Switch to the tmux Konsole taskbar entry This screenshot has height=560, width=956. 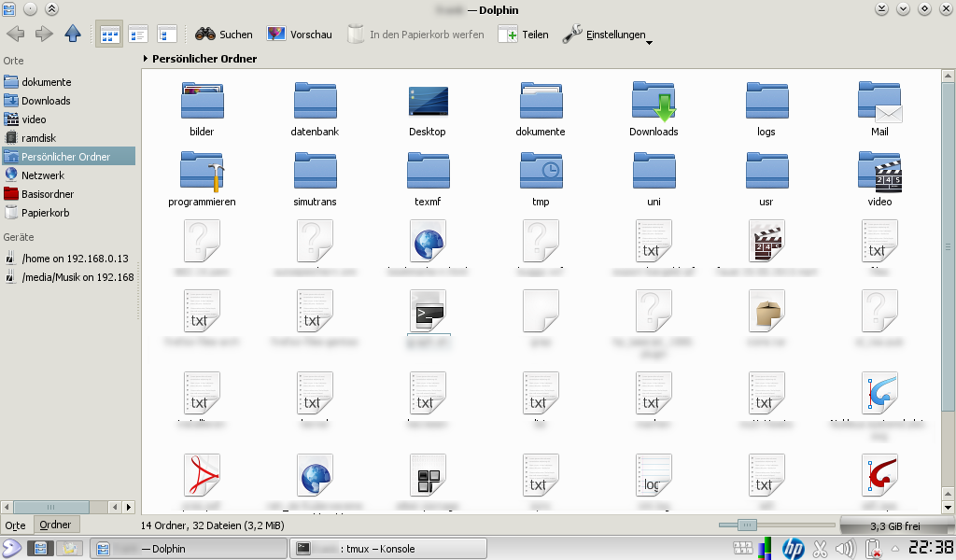coord(388,549)
